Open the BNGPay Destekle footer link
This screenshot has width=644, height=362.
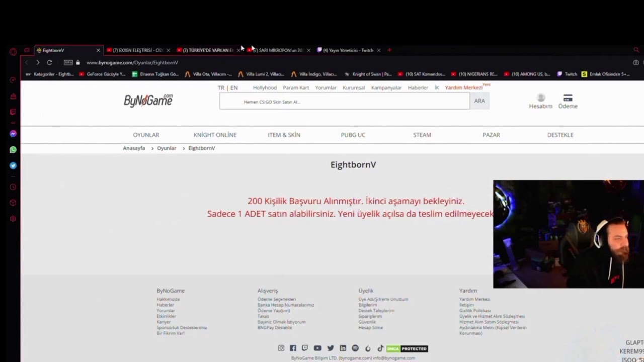[x=275, y=328]
